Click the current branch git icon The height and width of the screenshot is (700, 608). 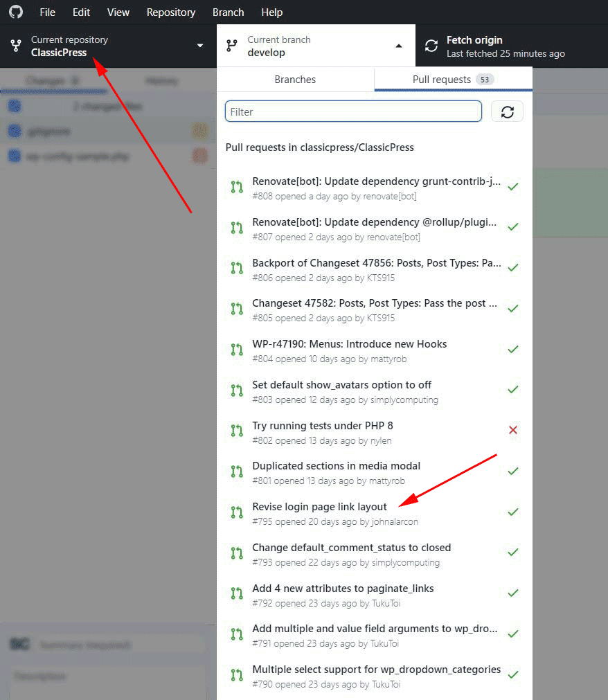tap(232, 46)
